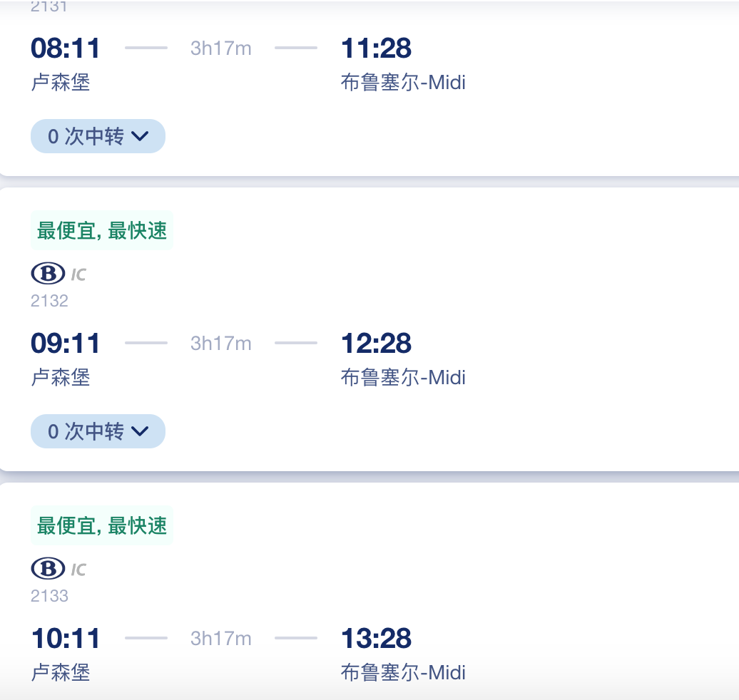Click train number 2133
Screen dimensions: 739x700
(x=49, y=596)
